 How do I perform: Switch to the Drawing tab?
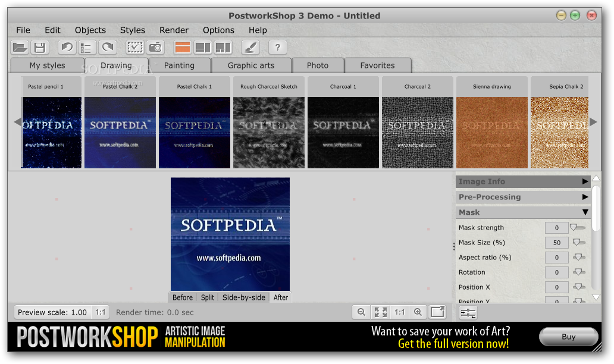(x=116, y=65)
